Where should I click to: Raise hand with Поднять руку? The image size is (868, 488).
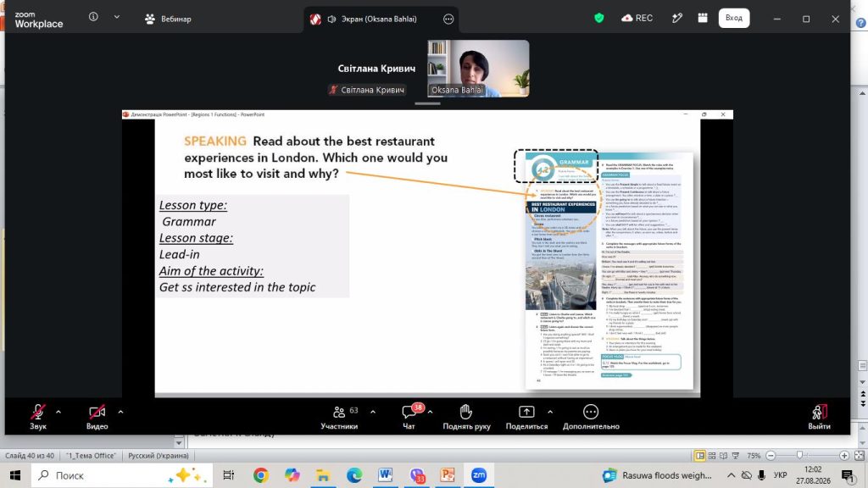point(466,417)
